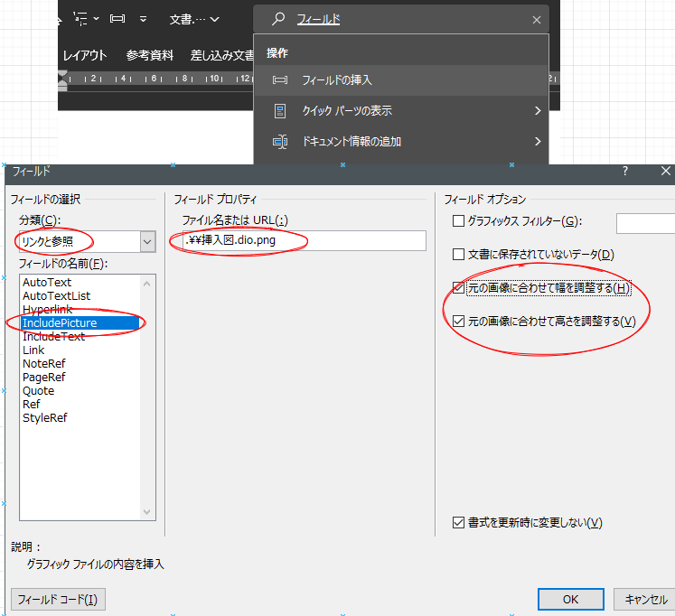
Task: Open the 分類 category dropdown arrow
Action: click(147, 241)
